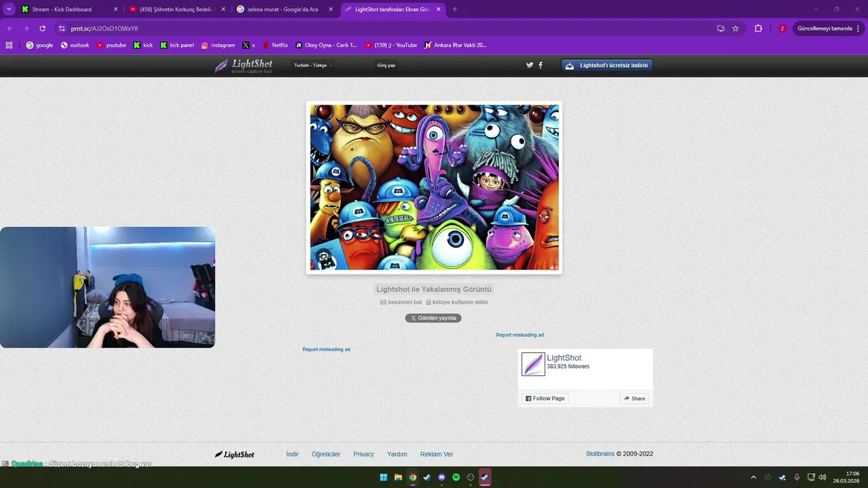Click benzerini bul link
The width and height of the screenshot is (868, 488).
(401, 302)
